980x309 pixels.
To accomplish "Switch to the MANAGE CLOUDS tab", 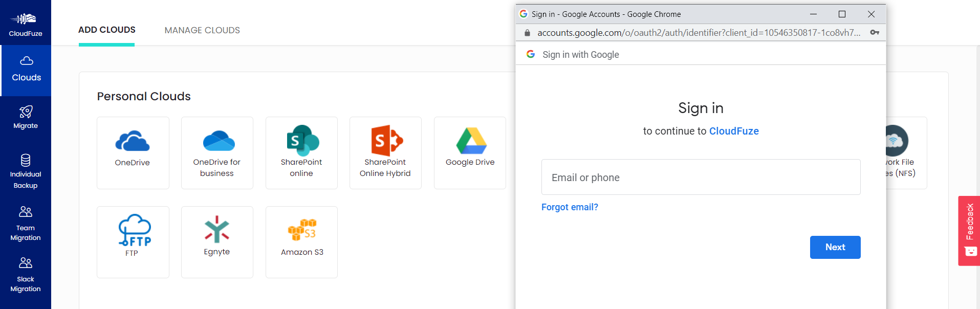I will [202, 30].
